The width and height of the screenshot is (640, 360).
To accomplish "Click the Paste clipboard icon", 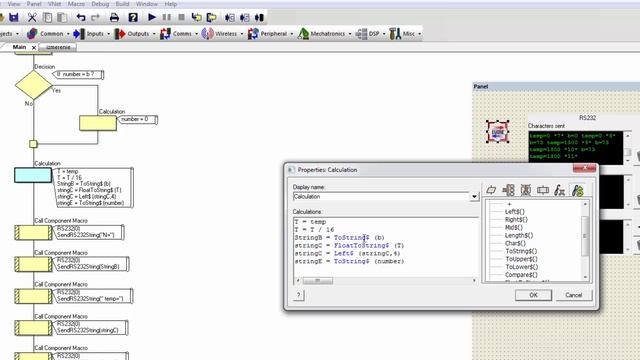I will pyautogui.click(x=62, y=18).
